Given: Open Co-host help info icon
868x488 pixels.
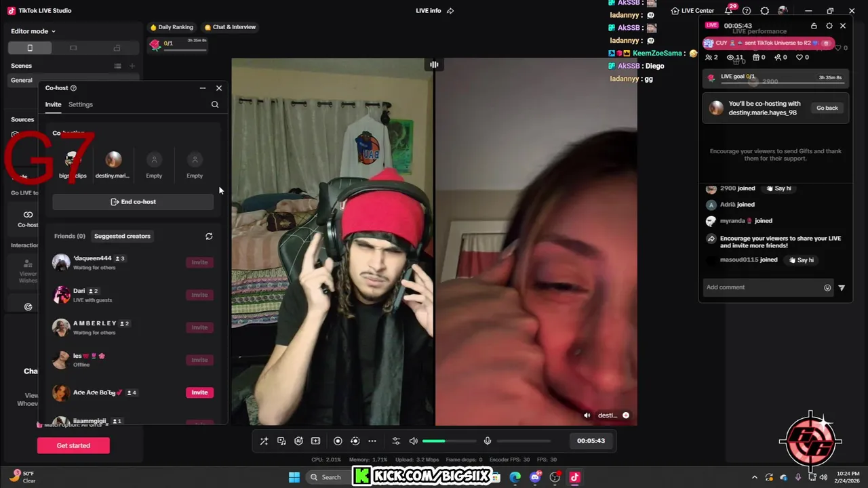Looking at the screenshot, I should pyautogui.click(x=73, y=88).
